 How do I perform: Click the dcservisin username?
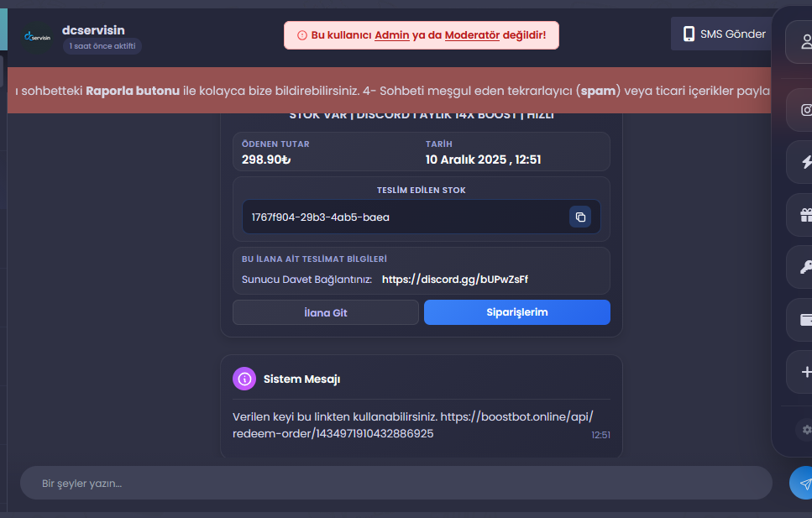point(93,30)
